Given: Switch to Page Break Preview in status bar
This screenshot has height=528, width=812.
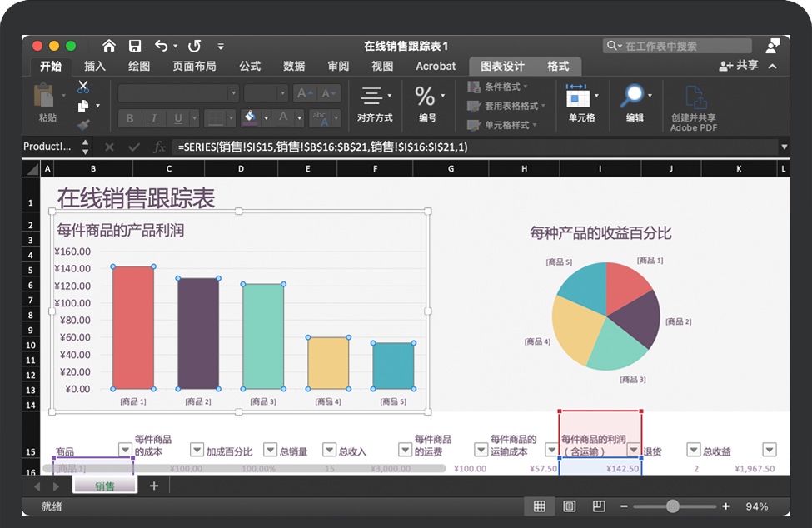Looking at the screenshot, I should (x=599, y=506).
